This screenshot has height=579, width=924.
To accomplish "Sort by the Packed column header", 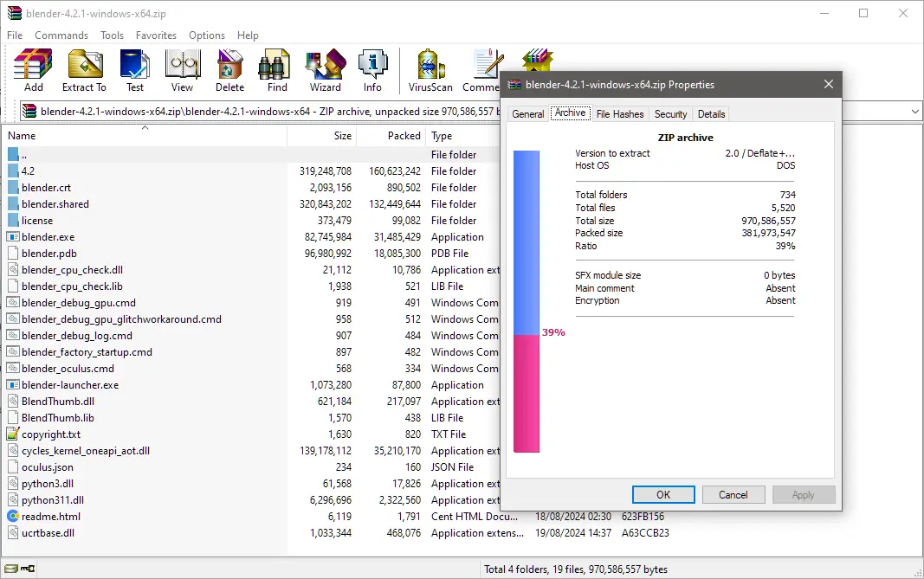I will click(391, 136).
